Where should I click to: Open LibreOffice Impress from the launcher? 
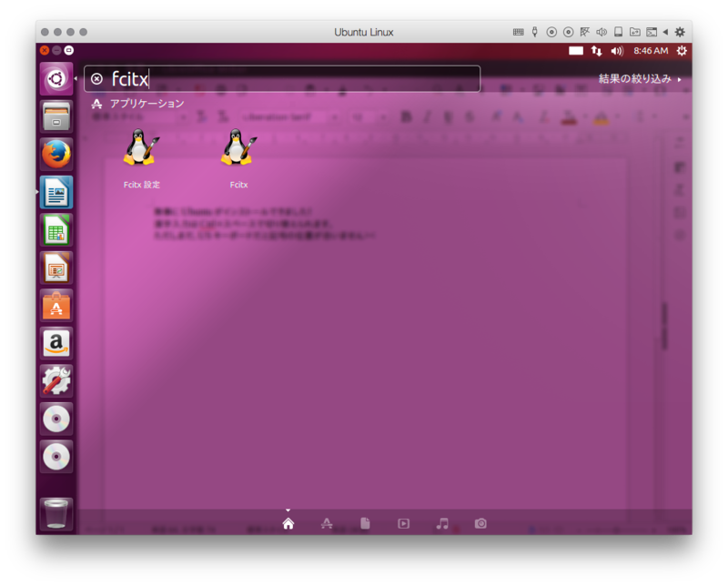56,268
